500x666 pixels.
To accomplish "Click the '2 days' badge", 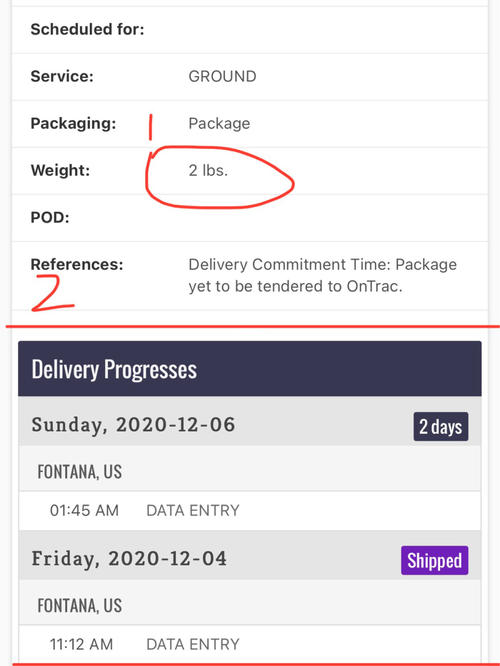I will (x=441, y=426).
